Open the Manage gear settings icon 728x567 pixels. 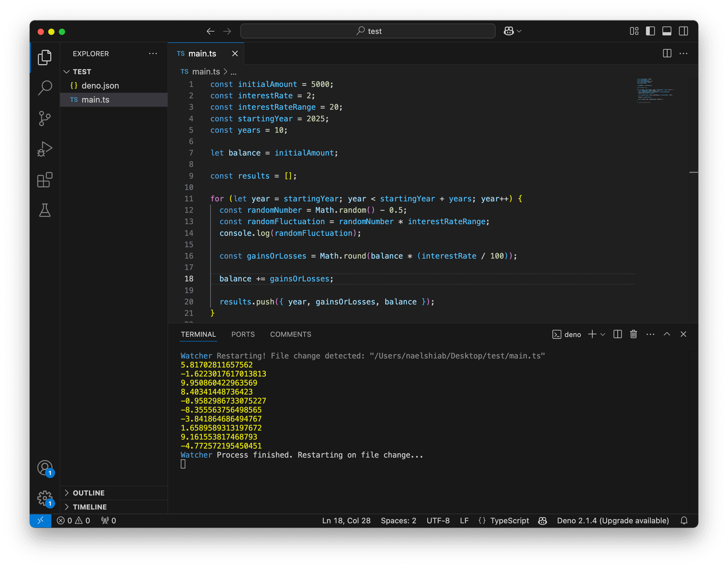(x=45, y=498)
